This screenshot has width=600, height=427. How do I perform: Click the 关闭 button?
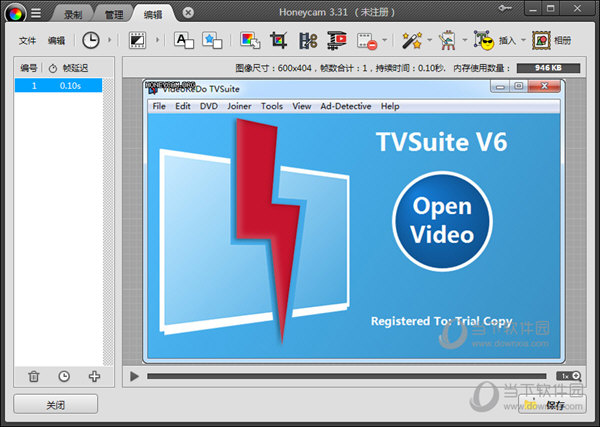coord(55,405)
